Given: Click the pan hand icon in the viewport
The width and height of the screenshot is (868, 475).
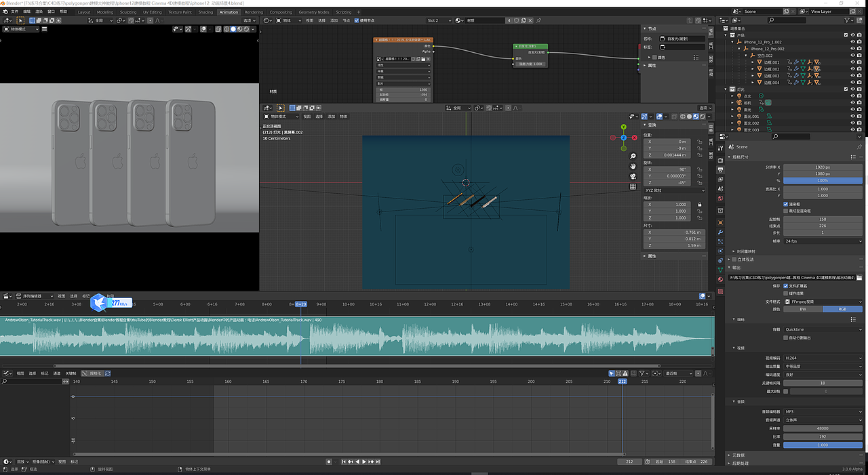Looking at the screenshot, I should coord(633,166).
